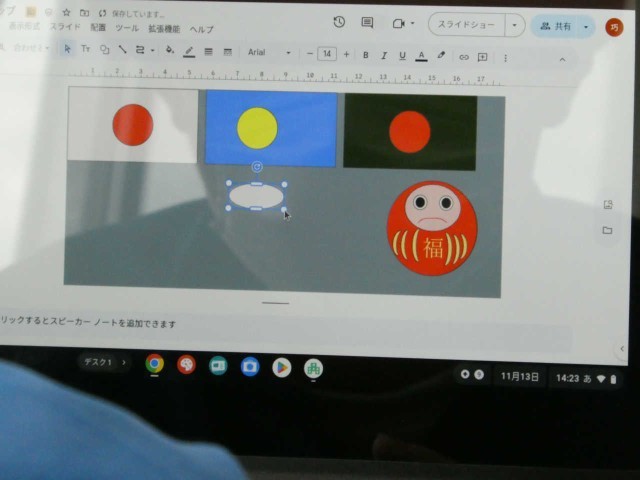The width and height of the screenshot is (640, 480).
Task: Click the insert link icon
Action: (463, 57)
